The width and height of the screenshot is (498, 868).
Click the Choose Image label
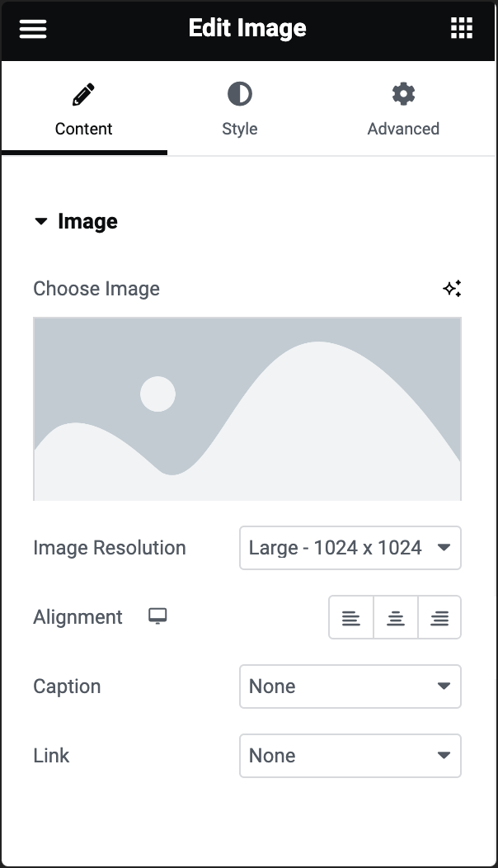click(x=96, y=289)
